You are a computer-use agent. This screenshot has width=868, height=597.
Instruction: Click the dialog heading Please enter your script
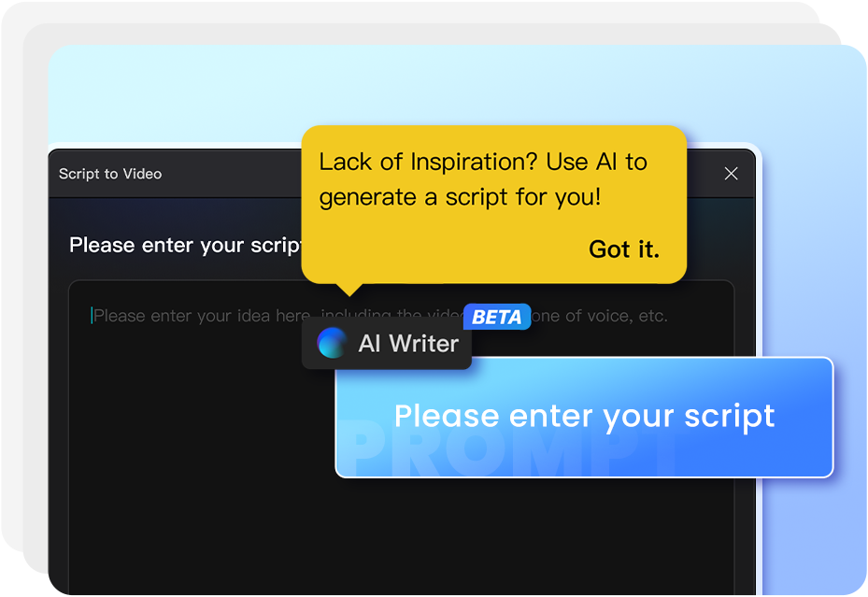tap(185, 245)
